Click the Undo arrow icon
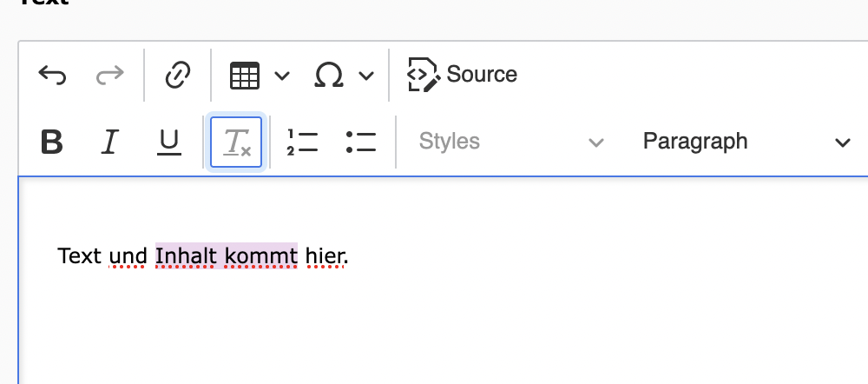Viewport: 868px width, 384px height. (52, 76)
